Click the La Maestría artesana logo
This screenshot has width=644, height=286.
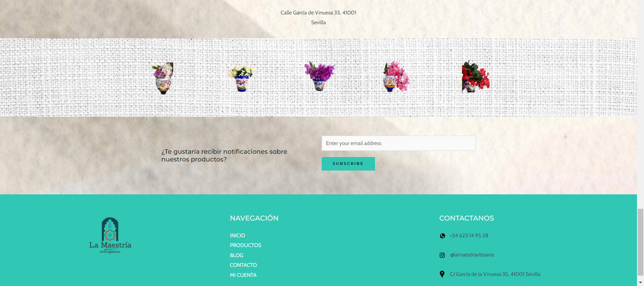(110, 236)
